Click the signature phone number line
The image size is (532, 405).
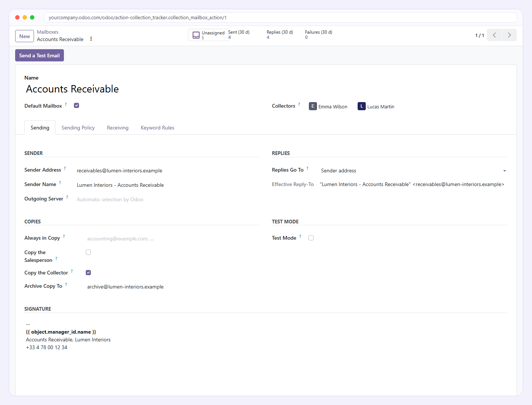pos(47,347)
